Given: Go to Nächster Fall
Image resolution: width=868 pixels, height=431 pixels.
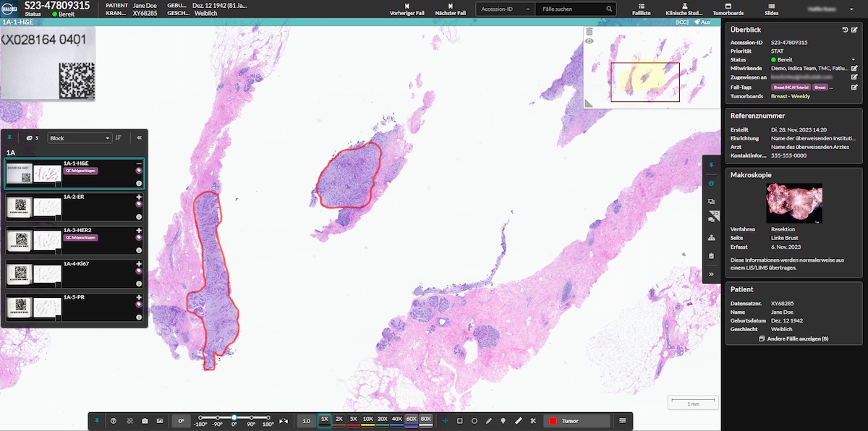Looking at the screenshot, I should click(450, 10).
